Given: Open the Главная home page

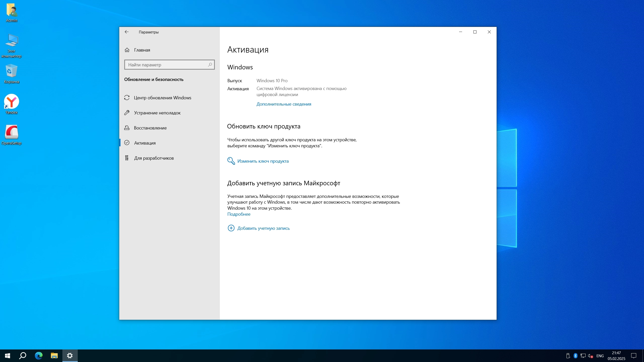Looking at the screenshot, I should (142, 50).
